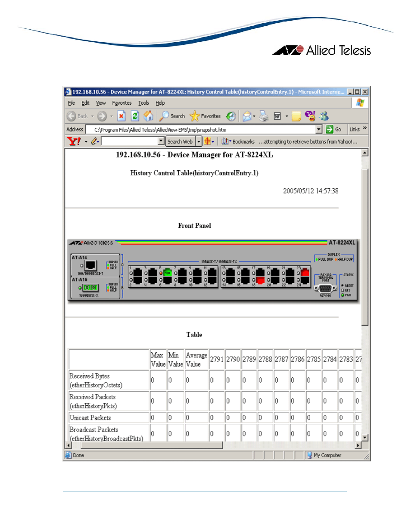This screenshot has height=532, width=411.
Task: Click red port 18 on front panel
Action: 260,280
